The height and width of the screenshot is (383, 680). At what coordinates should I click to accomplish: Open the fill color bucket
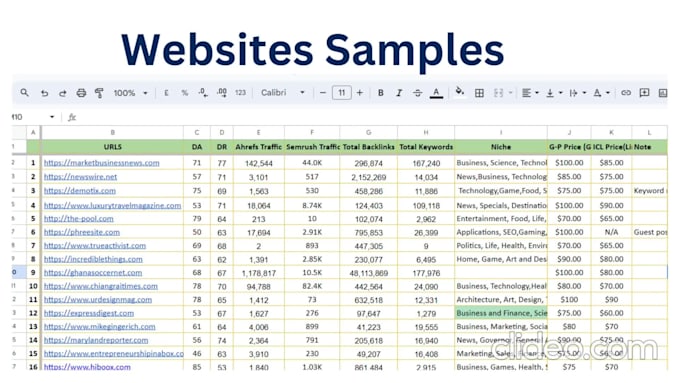(459, 92)
